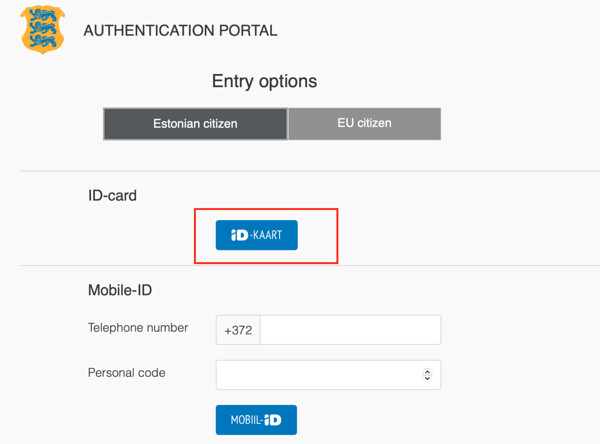600x444 pixels.
Task: Click the Estonian coat of arms logo
Action: (42, 29)
